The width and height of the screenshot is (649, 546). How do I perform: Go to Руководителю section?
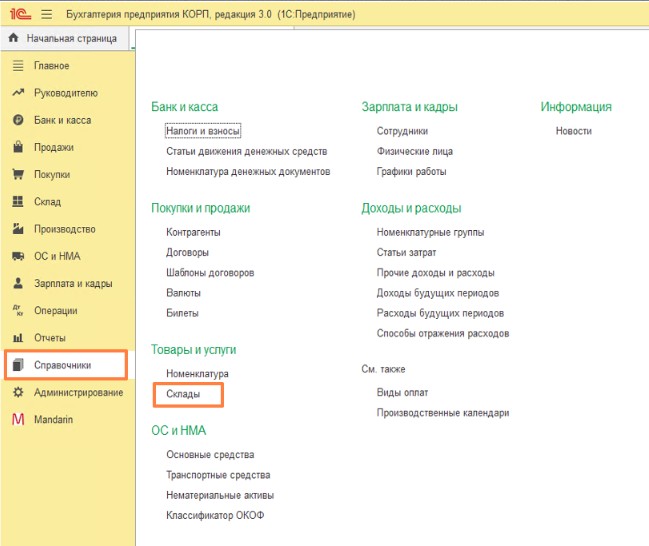point(66,93)
